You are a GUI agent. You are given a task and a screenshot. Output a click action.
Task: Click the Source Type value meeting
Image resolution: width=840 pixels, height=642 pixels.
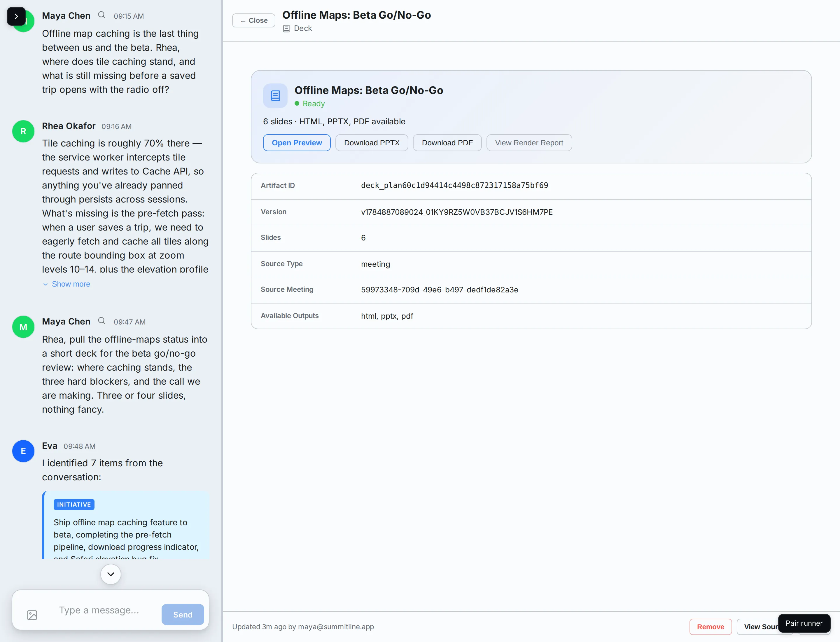tap(375, 264)
